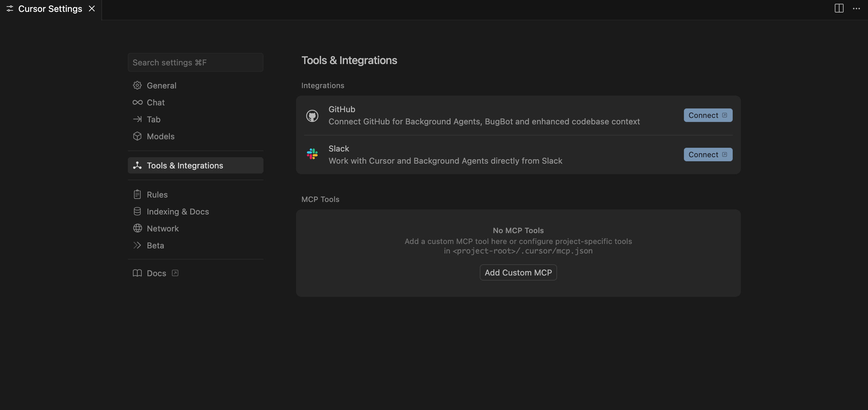Screen dimensions: 868x410
Task: Click the split editor layout icon
Action: click(839, 8)
